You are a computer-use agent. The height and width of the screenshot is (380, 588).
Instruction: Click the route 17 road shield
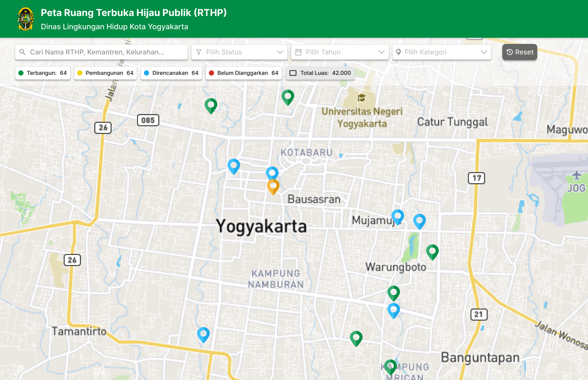[476, 178]
